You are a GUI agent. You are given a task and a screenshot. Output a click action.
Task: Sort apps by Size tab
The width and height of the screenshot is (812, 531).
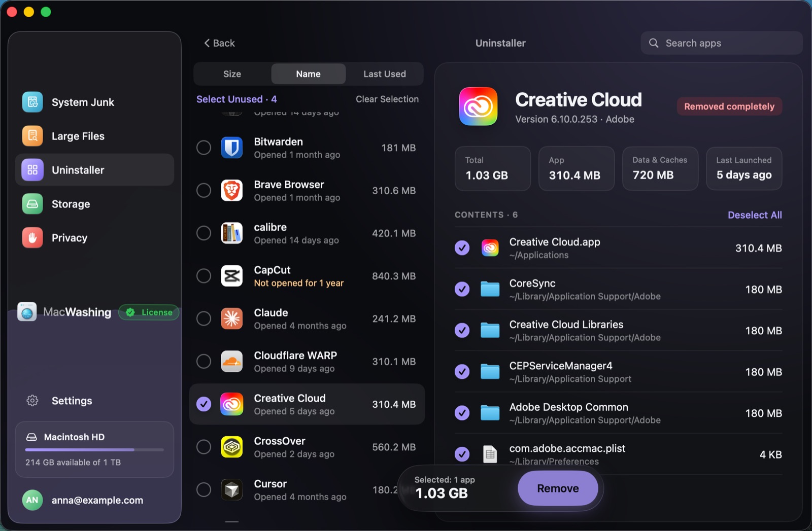click(x=232, y=74)
